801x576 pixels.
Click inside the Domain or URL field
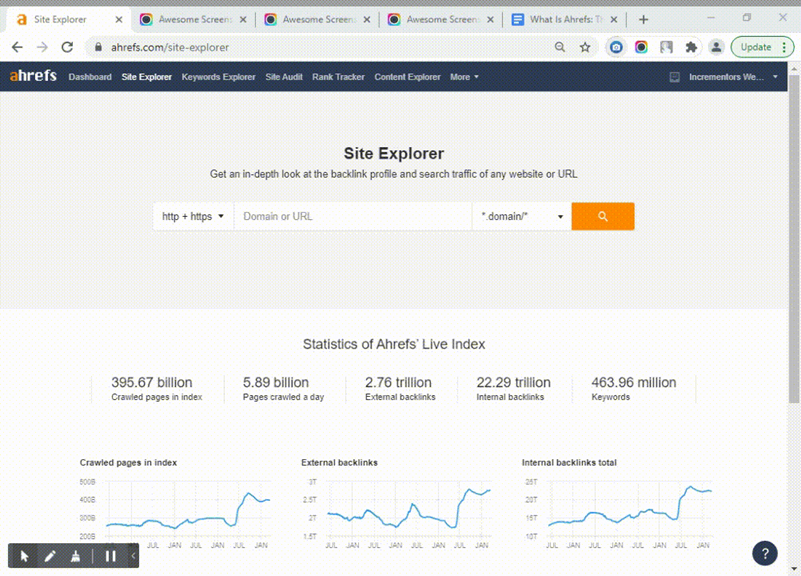point(350,216)
